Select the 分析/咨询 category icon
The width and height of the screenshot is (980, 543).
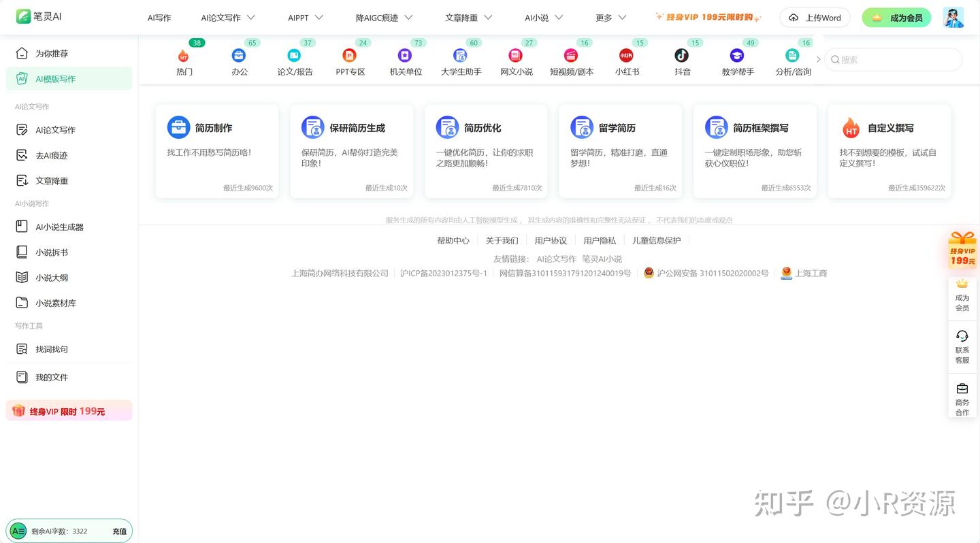click(x=792, y=56)
